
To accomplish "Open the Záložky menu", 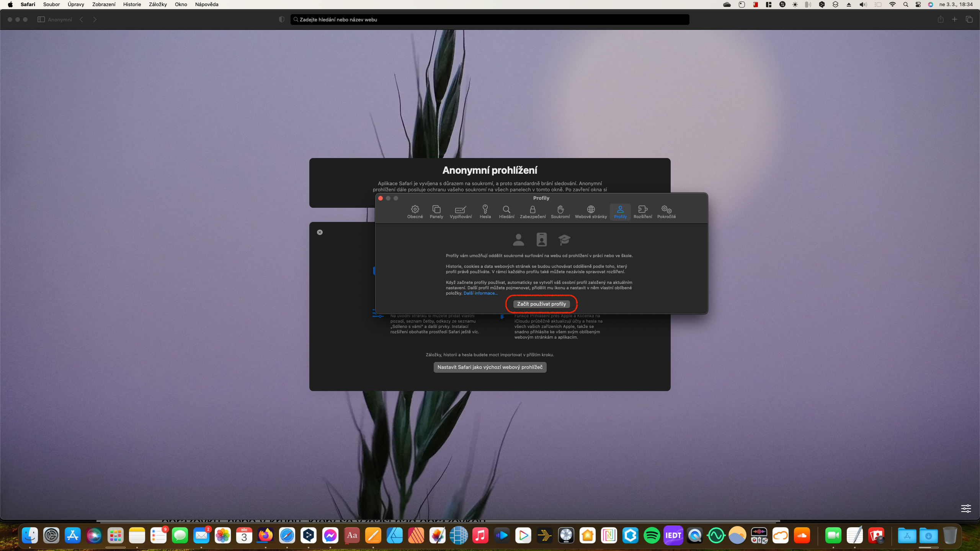I will pyautogui.click(x=158, y=5).
